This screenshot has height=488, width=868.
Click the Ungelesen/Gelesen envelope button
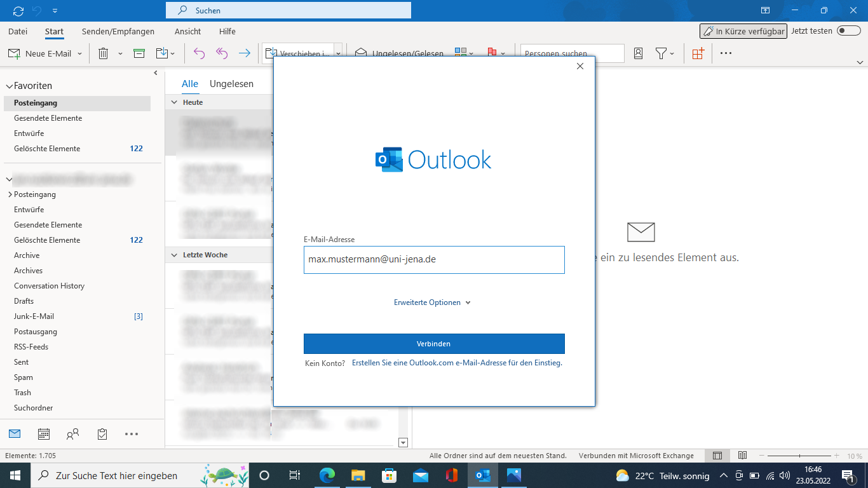(x=399, y=53)
